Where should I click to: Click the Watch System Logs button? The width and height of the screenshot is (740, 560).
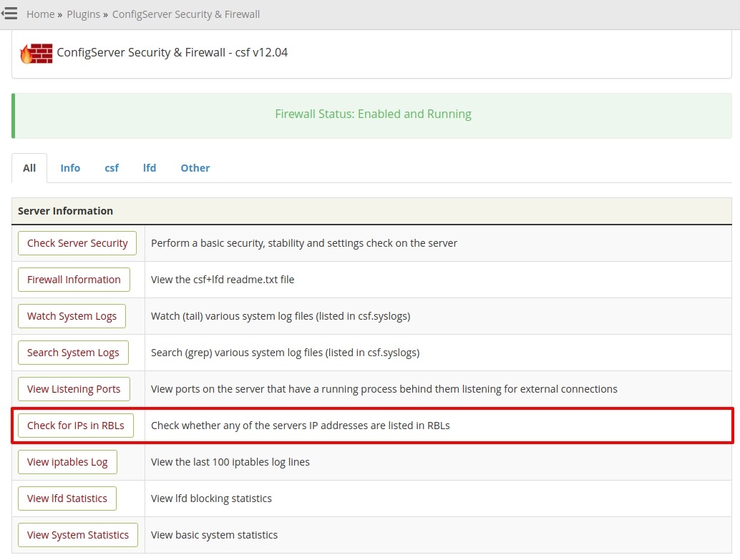72,316
